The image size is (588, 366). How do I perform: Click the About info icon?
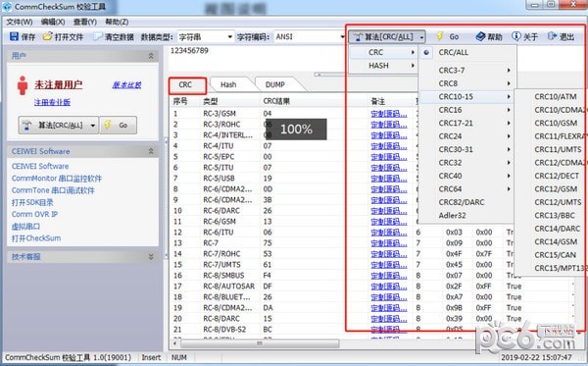tap(516, 36)
